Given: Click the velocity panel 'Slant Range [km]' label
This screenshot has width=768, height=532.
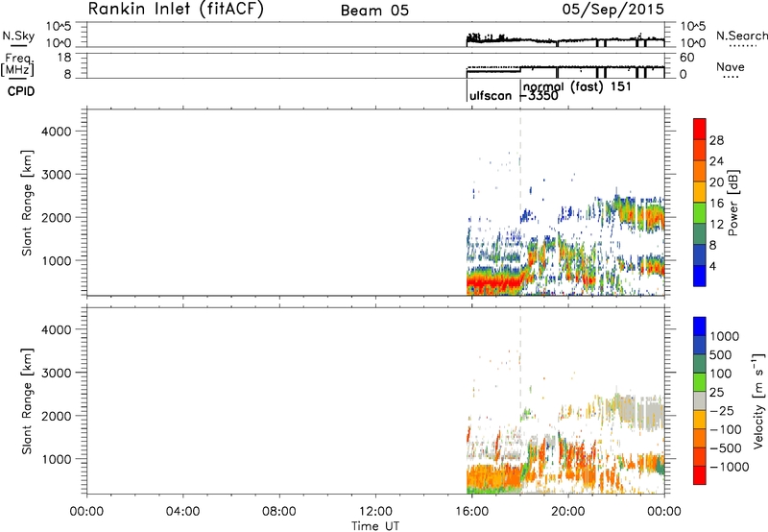Looking at the screenshot, I should pyautogui.click(x=27, y=400).
